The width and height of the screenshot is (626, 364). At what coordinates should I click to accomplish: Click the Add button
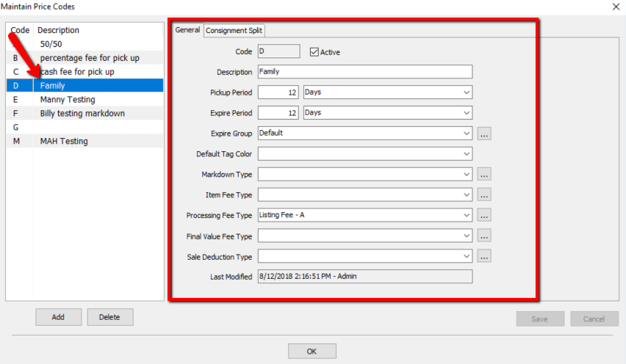58,317
